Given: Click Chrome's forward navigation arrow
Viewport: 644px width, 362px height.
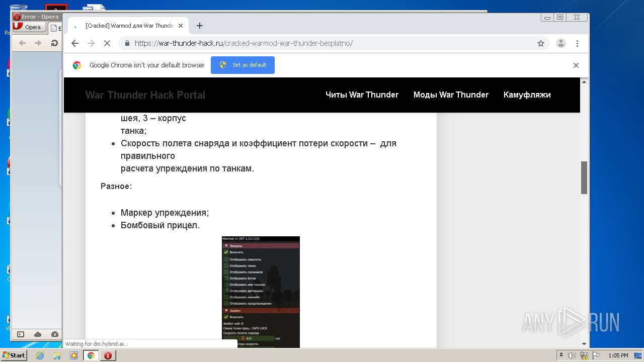Looking at the screenshot, I should [91, 43].
